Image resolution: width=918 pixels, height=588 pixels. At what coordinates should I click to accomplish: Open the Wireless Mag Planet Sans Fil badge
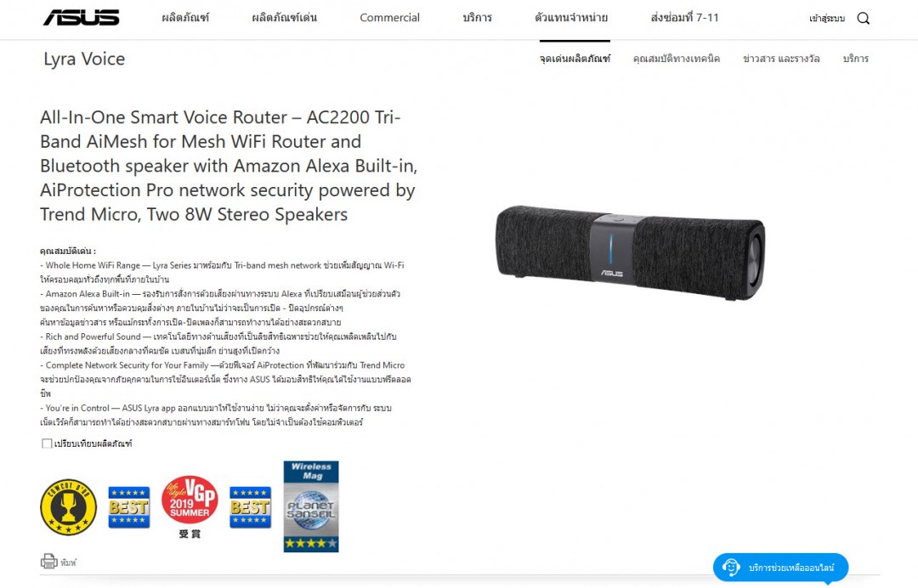(x=311, y=506)
